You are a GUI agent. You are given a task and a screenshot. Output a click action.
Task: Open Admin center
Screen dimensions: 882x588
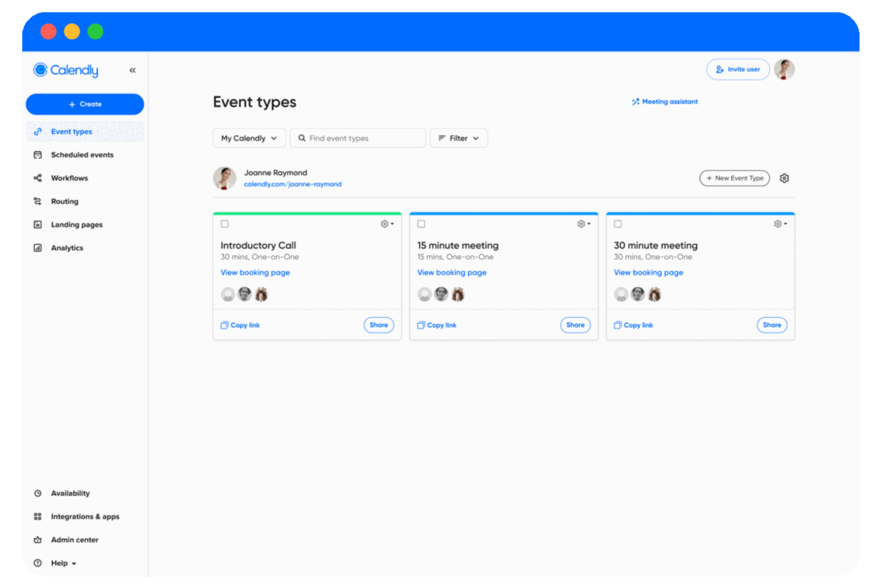74,540
